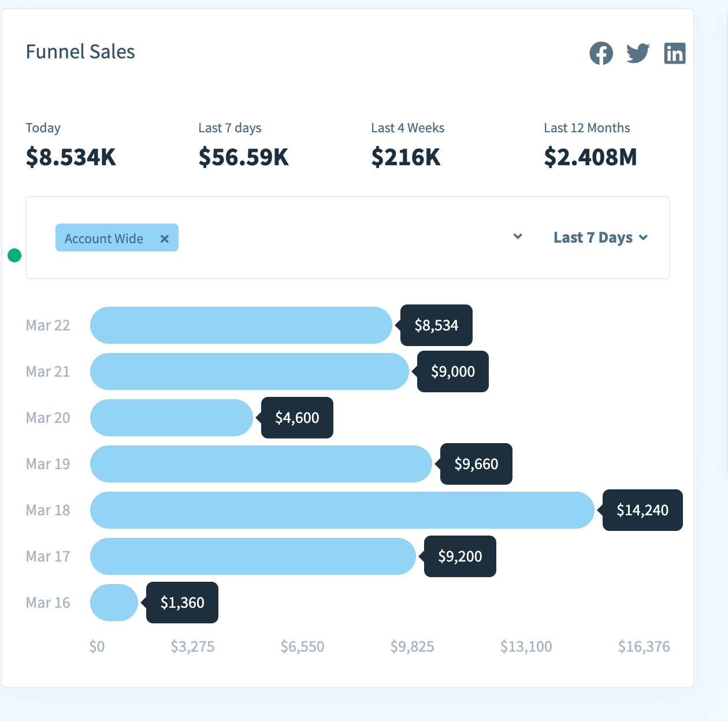The width and height of the screenshot is (728, 721).
Task: Share Funnel Sales on LinkedIn
Action: pos(674,54)
